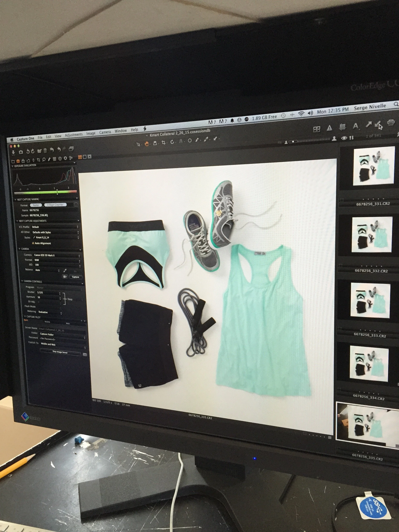
Task: Choose the Select pointer cursor tool
Action: [138, 144]
